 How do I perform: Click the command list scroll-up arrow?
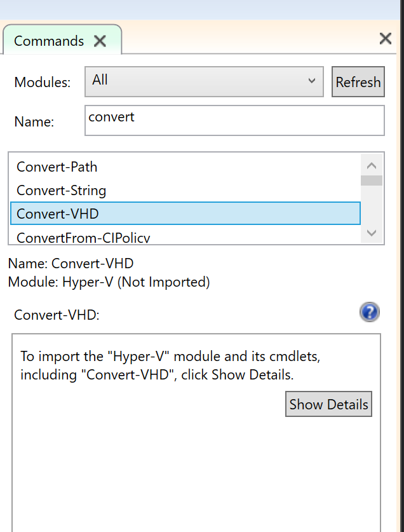372,165
